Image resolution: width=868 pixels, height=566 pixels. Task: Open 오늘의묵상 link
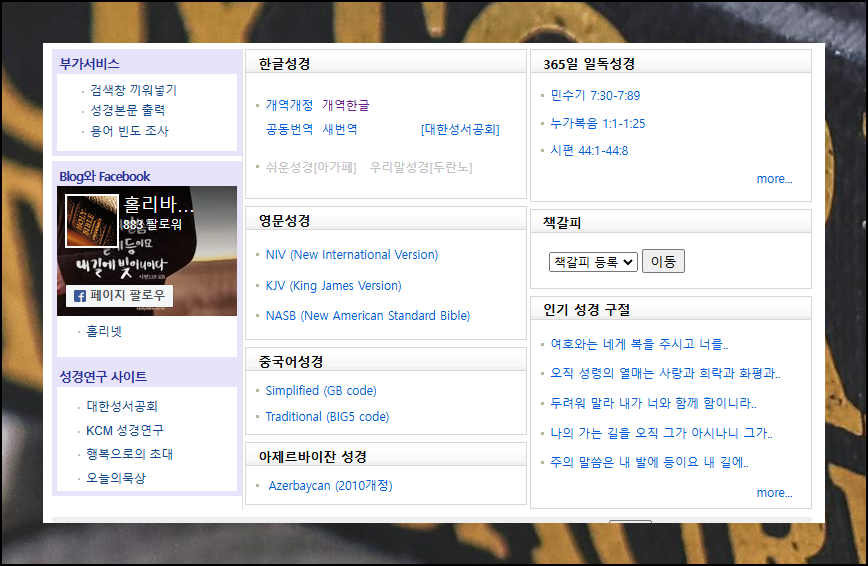116,478
